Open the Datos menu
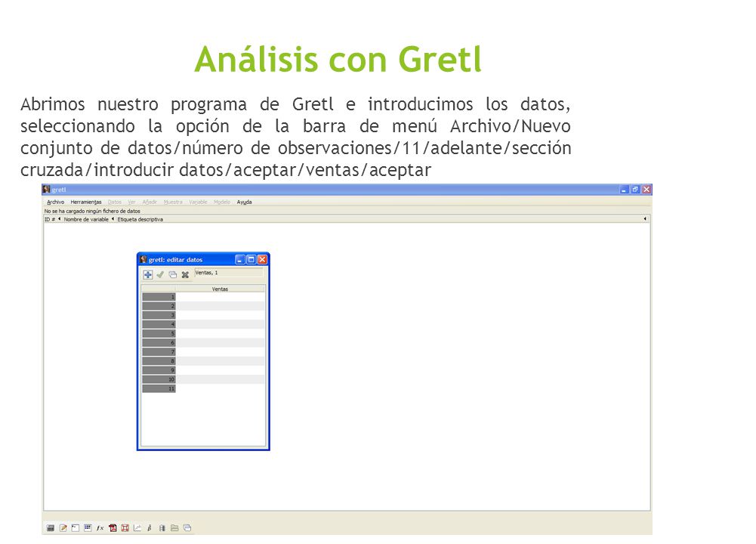Viewport: 756px width, 544px height. click(x=114, y=202)
